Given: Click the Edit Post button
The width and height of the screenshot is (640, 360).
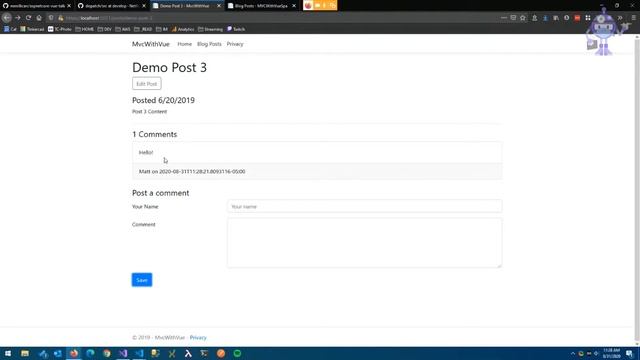Looking at the screenshot, I should 147,84.
